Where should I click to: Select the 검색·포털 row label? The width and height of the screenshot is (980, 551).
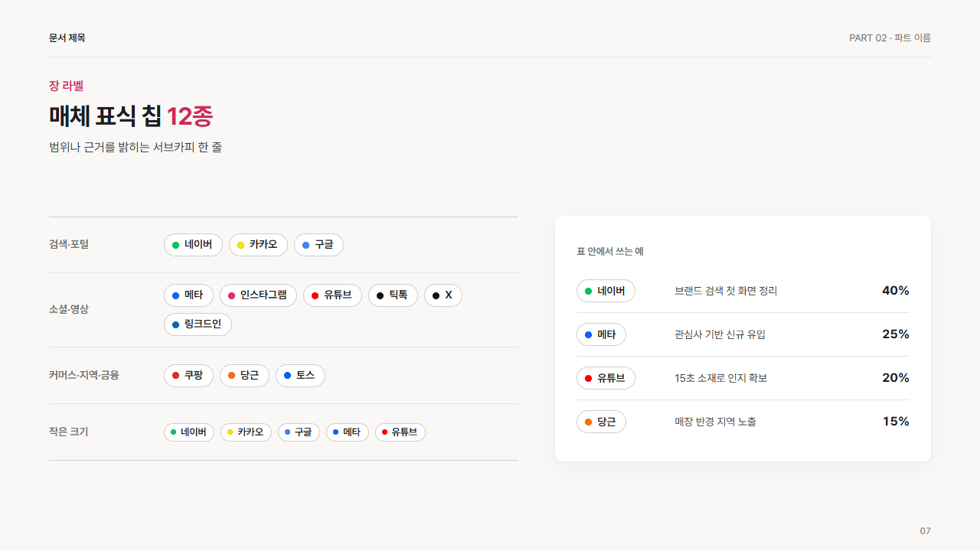(69, 244)
